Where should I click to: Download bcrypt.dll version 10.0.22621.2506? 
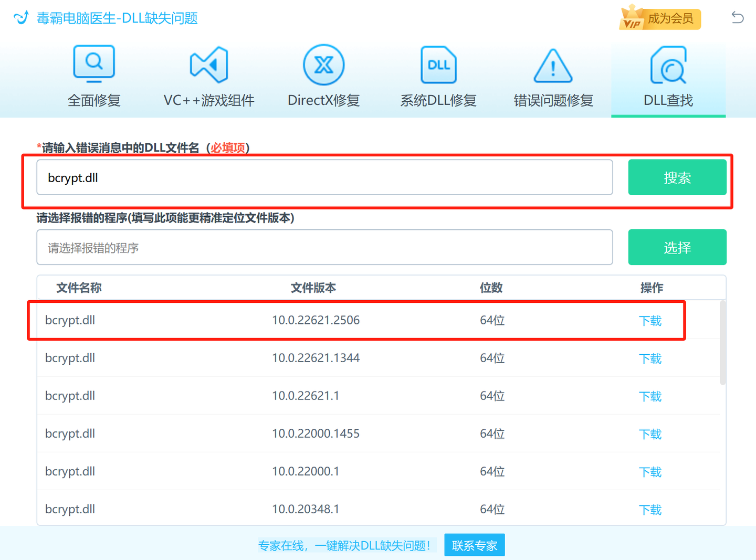pyautogui.click(x=650, y=321)
